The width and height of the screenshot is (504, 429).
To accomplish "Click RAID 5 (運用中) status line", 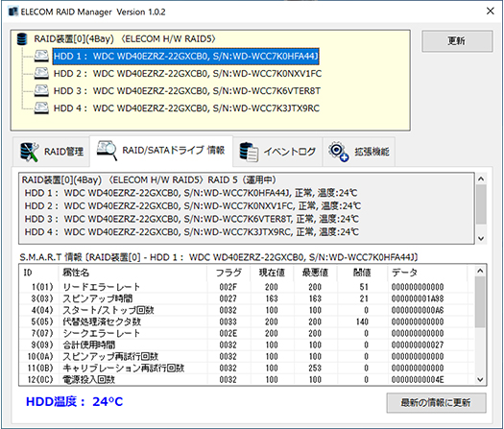I will 149,179.
